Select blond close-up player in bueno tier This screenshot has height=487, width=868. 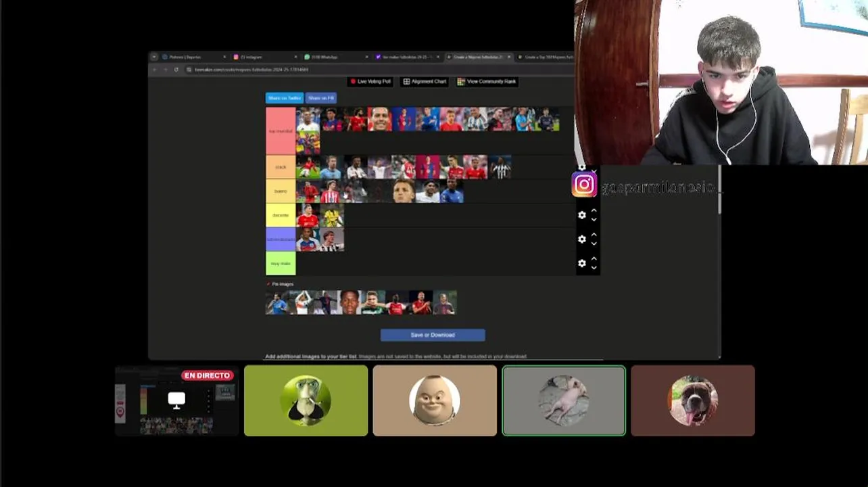(404, 191)
